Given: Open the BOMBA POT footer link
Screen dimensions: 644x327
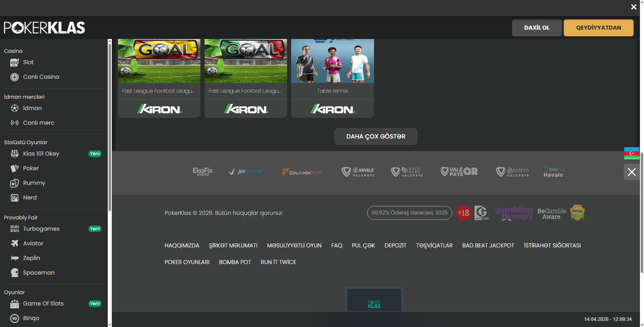Looking at the screenshot, I should [x=235, y=262].
